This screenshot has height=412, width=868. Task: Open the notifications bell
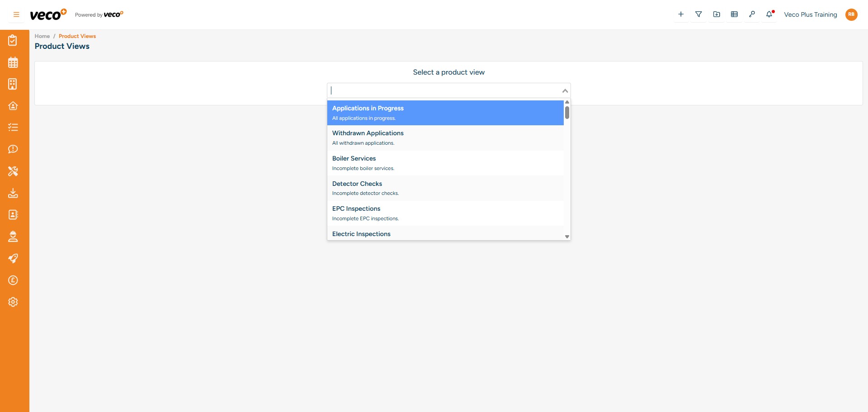tap(769, 14)
